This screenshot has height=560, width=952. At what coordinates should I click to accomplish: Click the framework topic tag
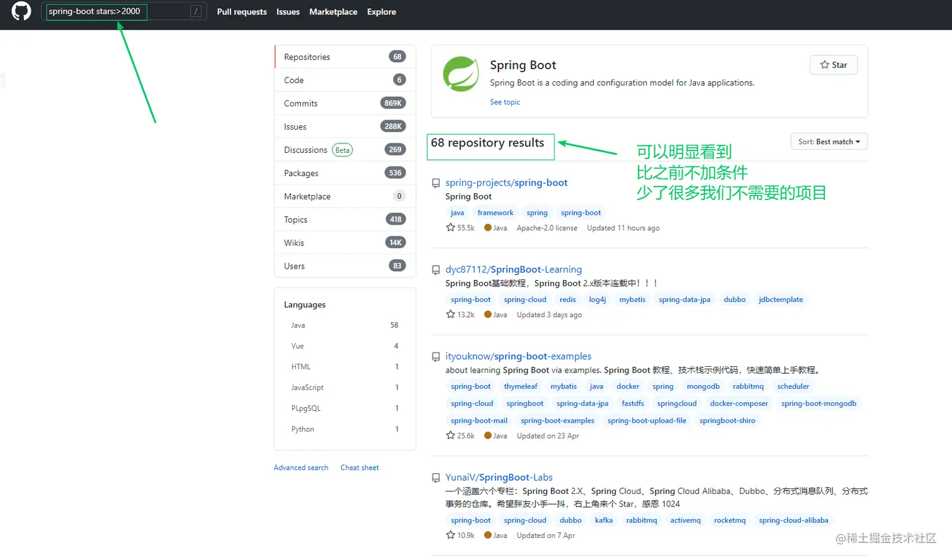click(496, 213)
